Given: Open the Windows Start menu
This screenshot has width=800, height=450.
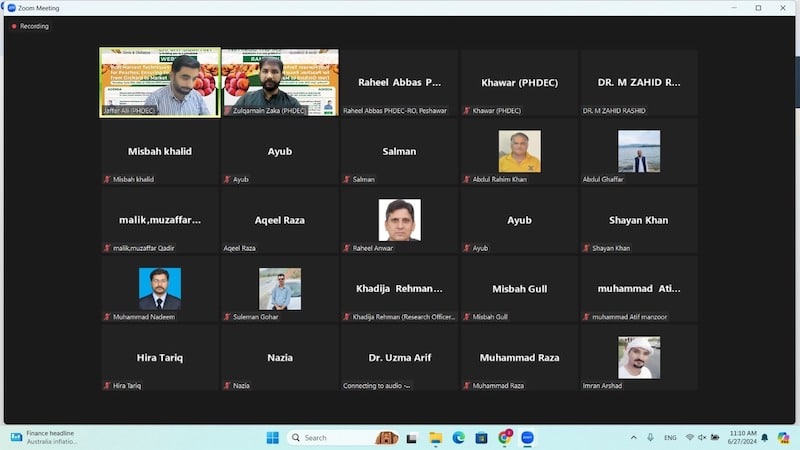Looking at the screenshot, I should click(272, 437).
